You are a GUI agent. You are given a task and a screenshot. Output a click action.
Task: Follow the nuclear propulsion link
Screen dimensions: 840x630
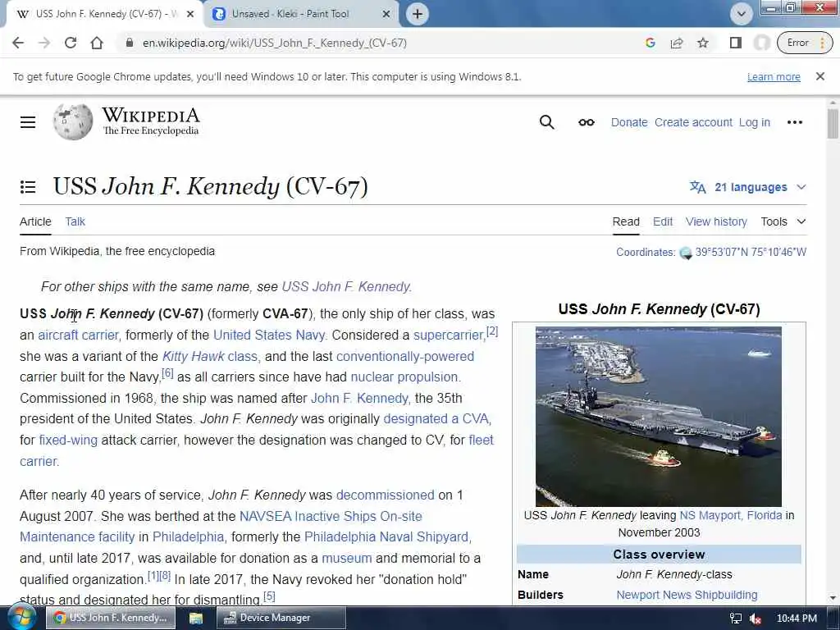click(404, 377)
